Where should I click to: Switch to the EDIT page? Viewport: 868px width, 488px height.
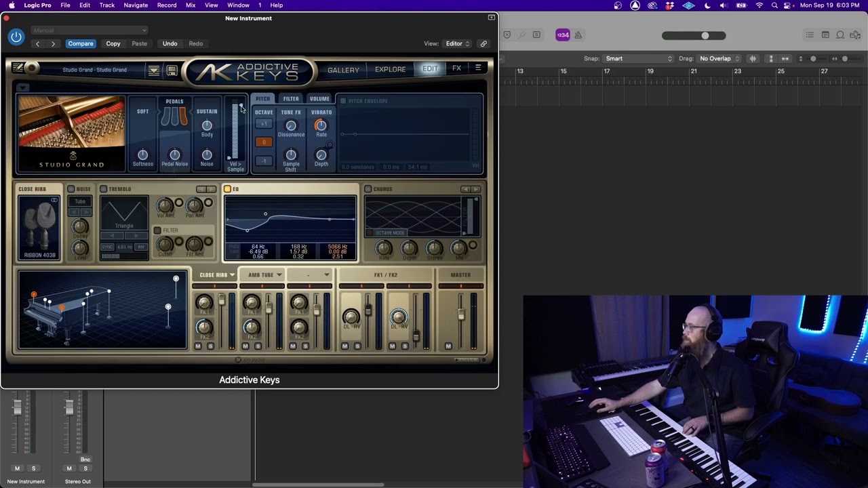pyautogui.click(x=431, y=68)
